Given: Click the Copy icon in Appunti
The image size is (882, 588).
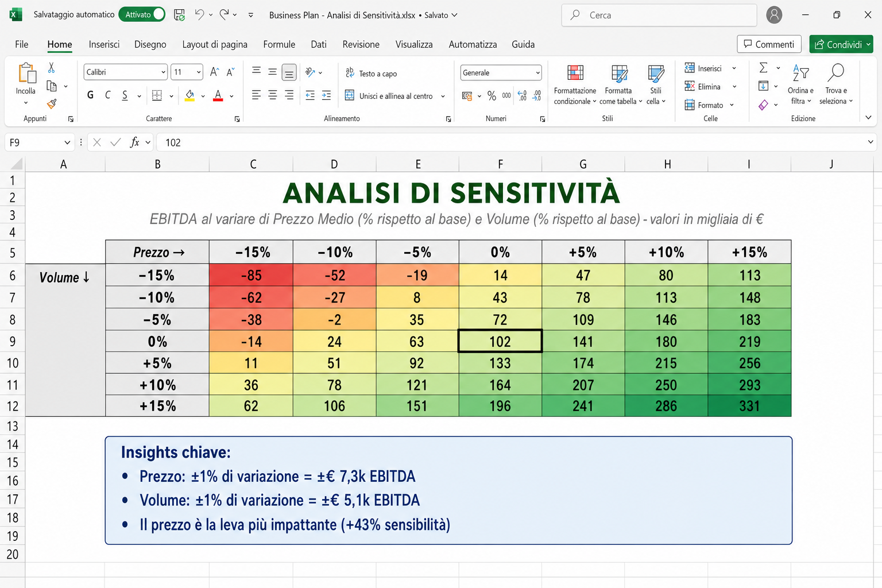Looking at the screenshot, I should coord(52,86).
